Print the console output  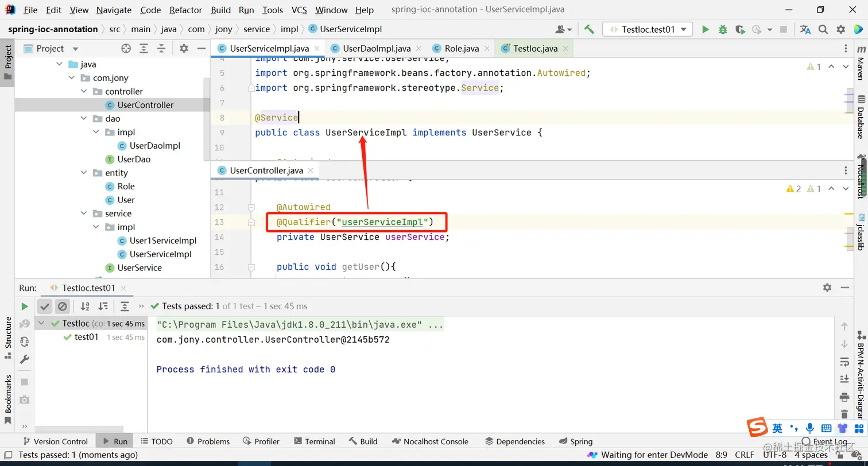[x=844, y=397]
